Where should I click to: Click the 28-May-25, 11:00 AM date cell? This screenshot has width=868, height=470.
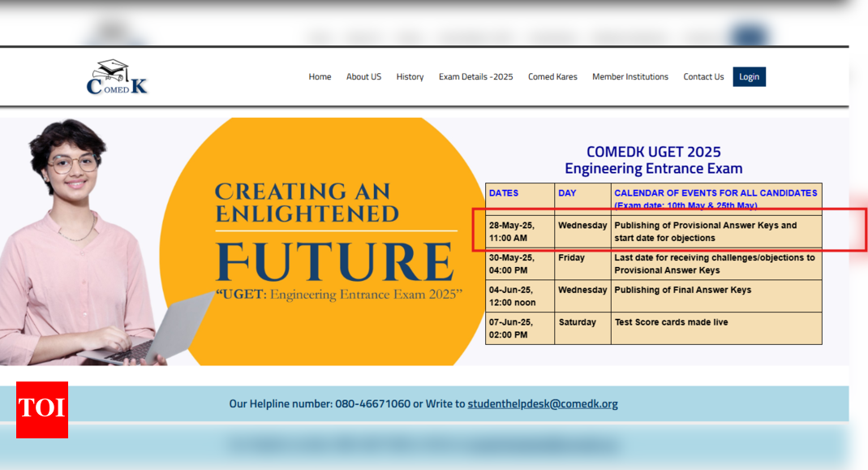(x=520, y=231)
